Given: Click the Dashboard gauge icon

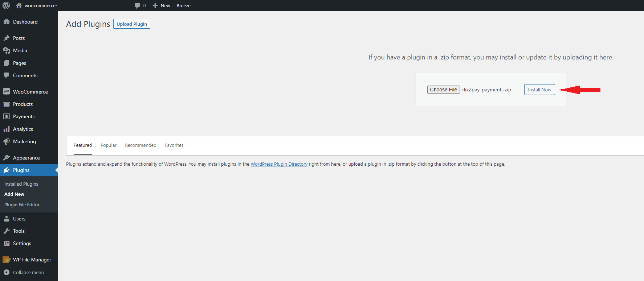Looking at the screenshot, I should click(7, 22).
